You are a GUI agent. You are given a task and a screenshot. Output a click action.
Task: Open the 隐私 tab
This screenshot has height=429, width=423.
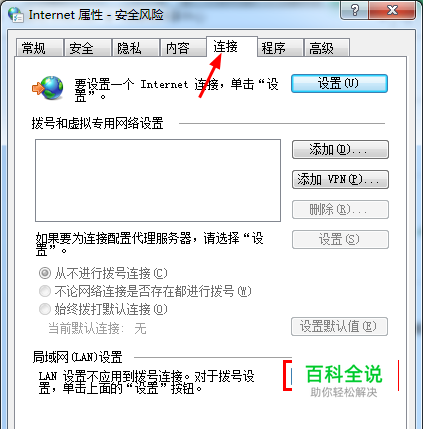[x=136, y=48]
